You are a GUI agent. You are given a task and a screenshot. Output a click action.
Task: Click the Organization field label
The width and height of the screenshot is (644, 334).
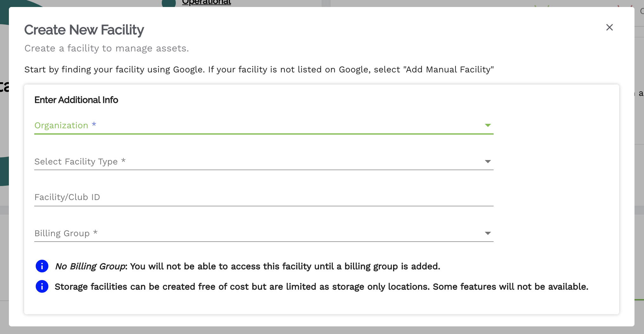pos(61,125)
